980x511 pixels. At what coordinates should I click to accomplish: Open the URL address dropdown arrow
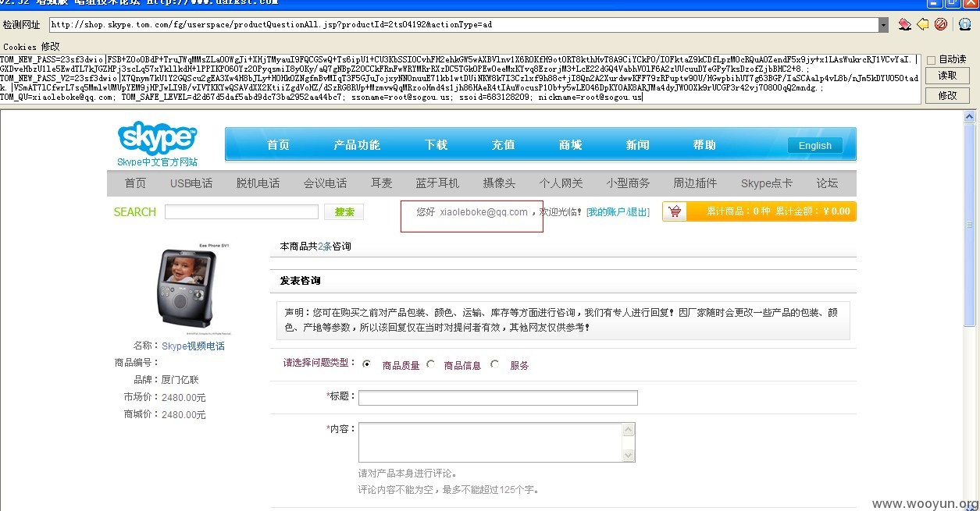coord(883,25)
